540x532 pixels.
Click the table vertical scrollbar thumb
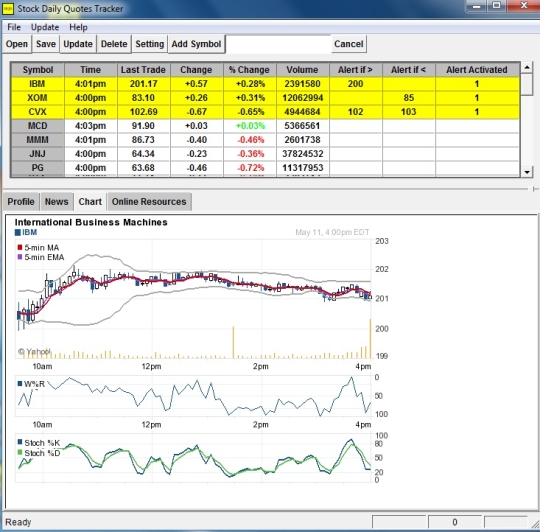pos(527,84)
